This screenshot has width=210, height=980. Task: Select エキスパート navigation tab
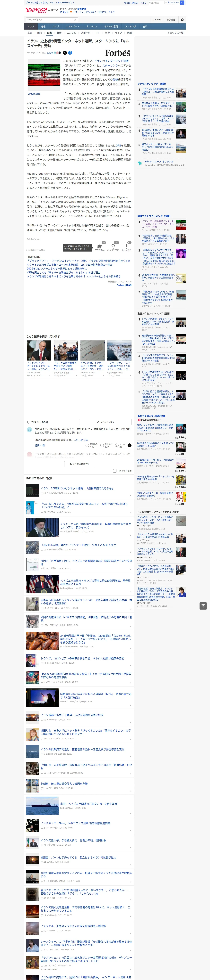(x=72, y=27)
